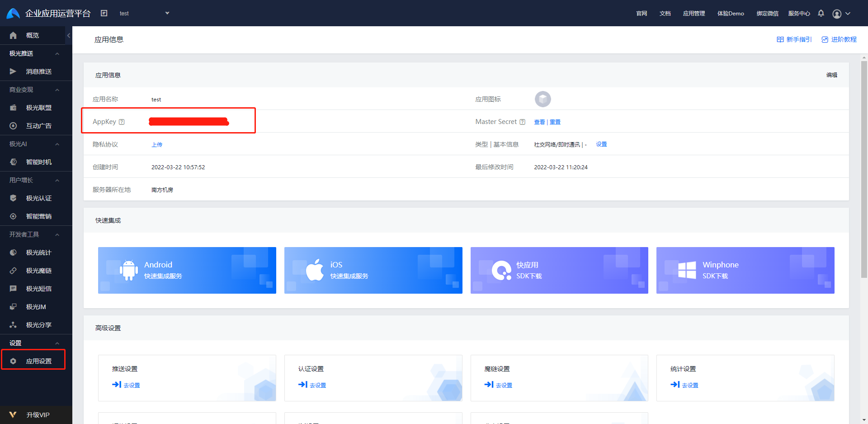Collapse the 设置 section
The width and height of the screenshot is (868, 424).
click(57, 343)
